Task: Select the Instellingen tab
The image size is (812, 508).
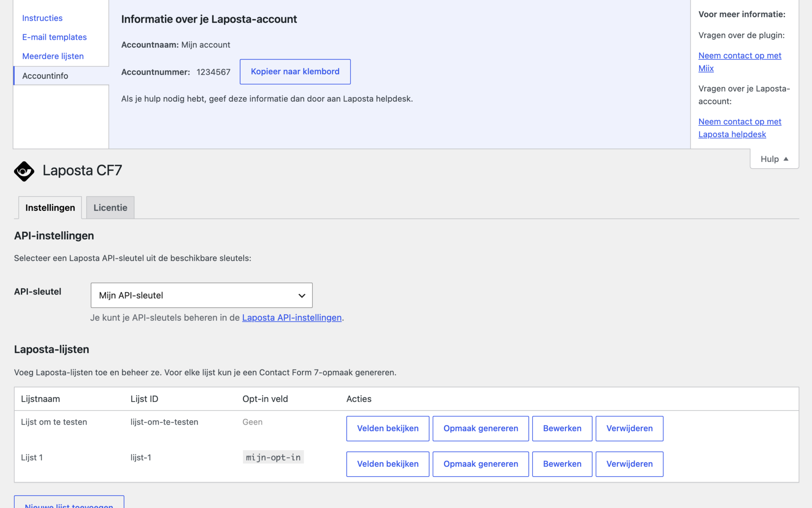Action: click(x=50, y=208)
